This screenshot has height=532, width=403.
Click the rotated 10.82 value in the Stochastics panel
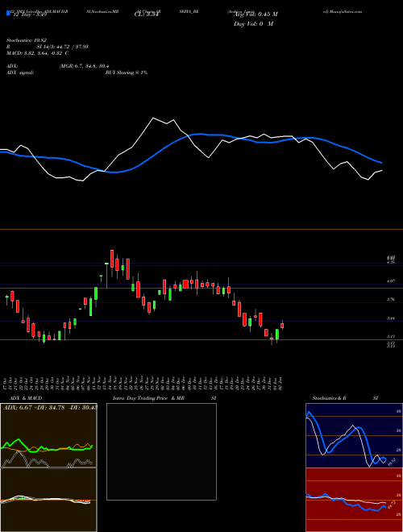(x=392, y=461)
